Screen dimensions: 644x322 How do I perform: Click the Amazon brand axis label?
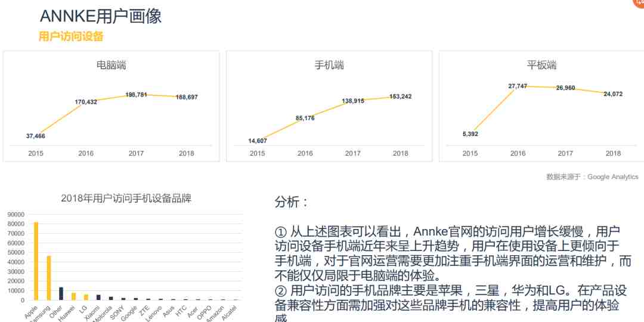pos(216,313)
